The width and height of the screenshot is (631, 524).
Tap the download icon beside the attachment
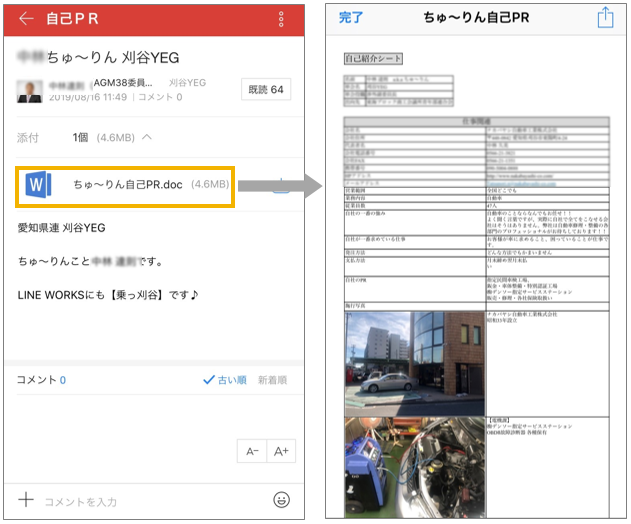coord(281,185)
